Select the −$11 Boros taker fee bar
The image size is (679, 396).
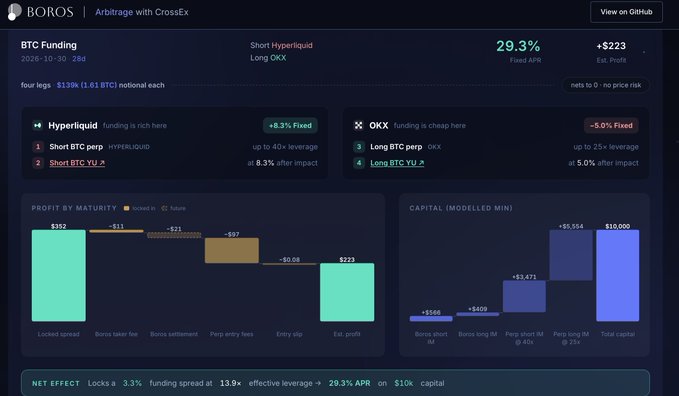click(x=116, y=231)
